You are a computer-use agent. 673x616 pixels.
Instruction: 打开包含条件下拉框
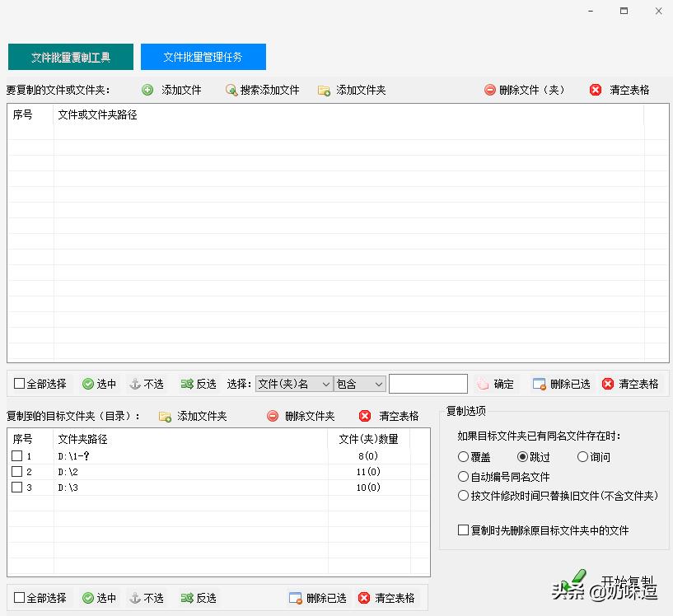coord(360,383)
